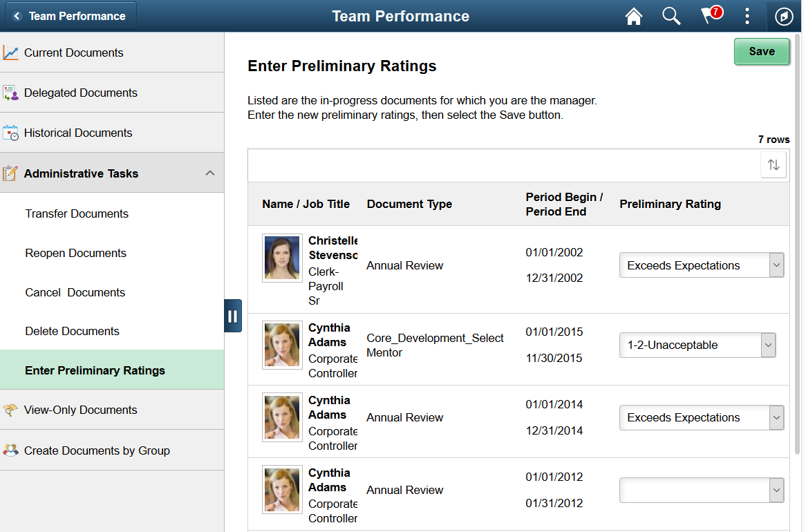This screenshot has width=806, height=532.
Task: Click the 12/31/2014 period end date
Action: click(554, 430)
